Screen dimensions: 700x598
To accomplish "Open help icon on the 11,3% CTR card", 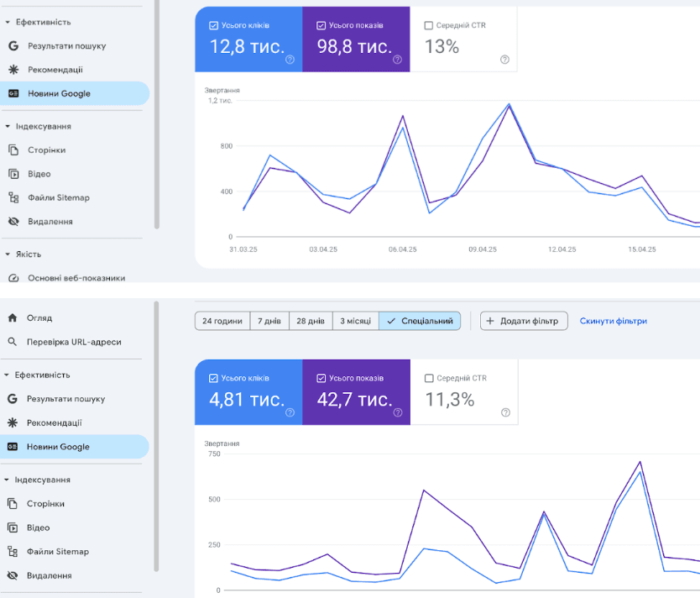I will (504, 412).
